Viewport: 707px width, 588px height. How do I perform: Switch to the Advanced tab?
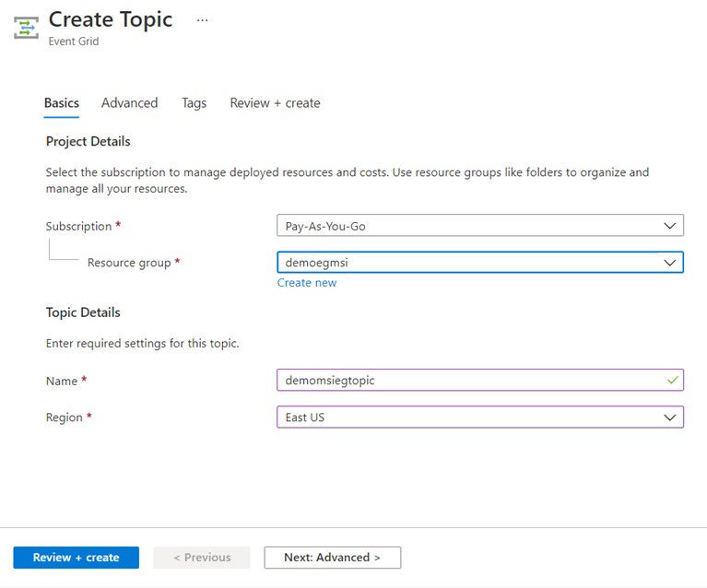[x=129, y=103]
